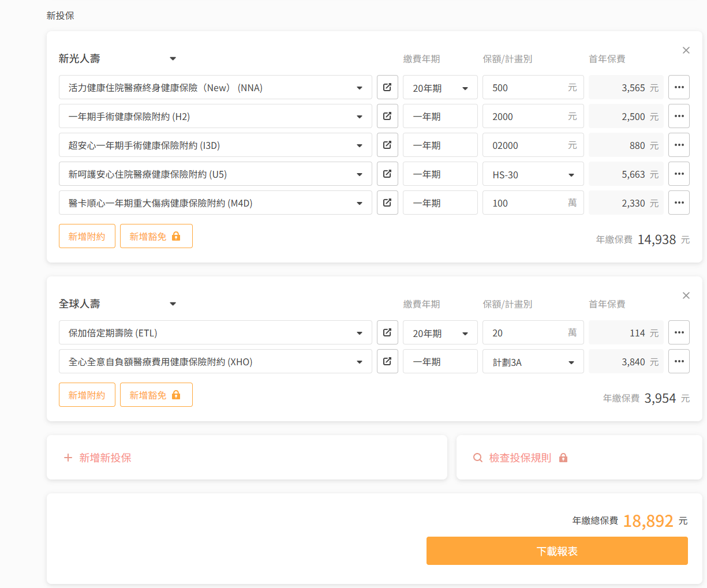Click 檢查投保規則 to check rules

tap(520, 458)
